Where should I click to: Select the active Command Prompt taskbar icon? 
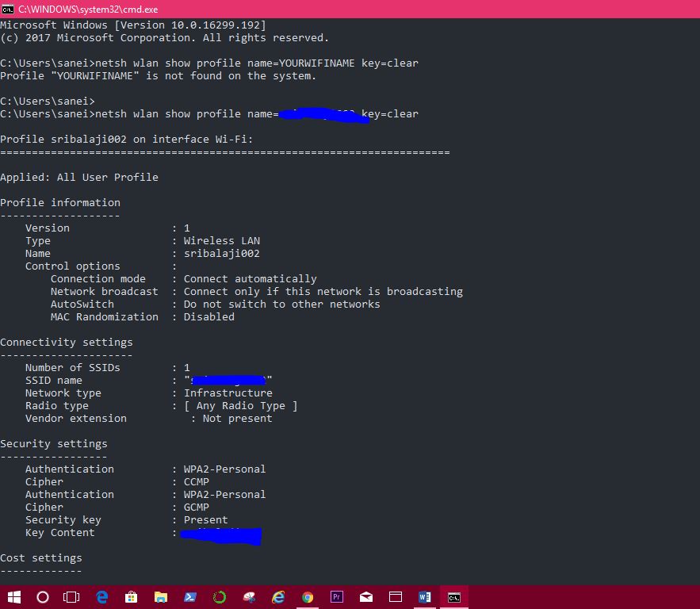point(453,597)
